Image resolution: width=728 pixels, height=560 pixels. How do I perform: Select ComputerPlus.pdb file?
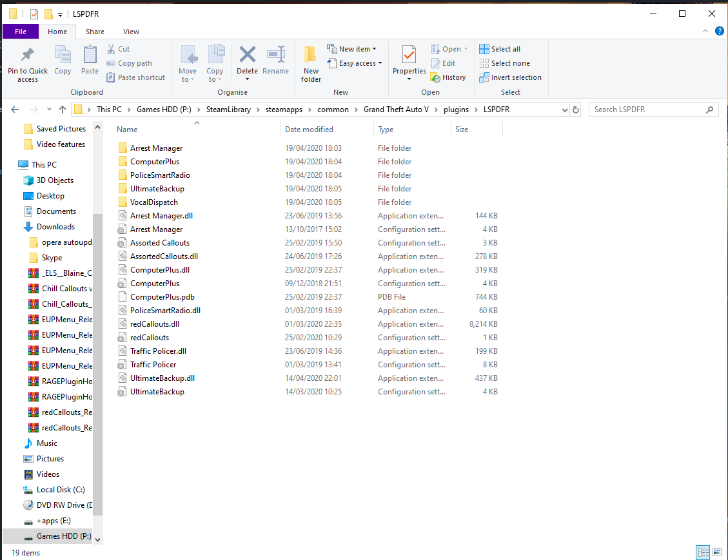pos(162,297)
